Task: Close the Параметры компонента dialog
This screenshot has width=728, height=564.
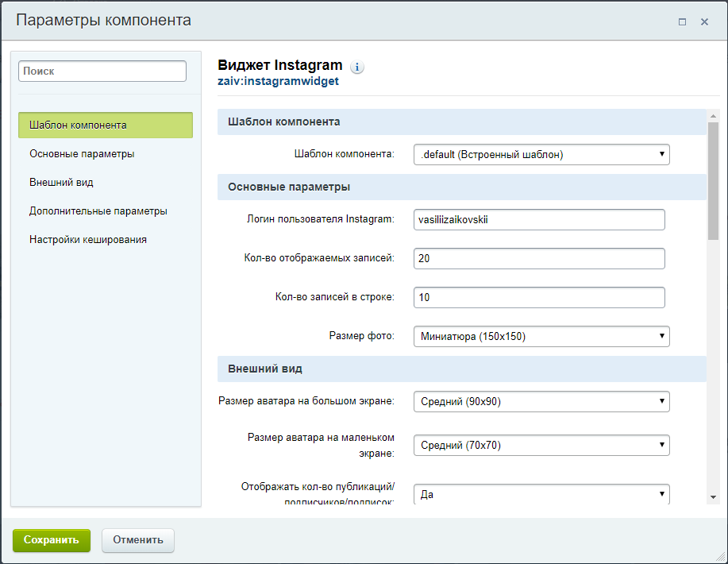Action: 704,22
